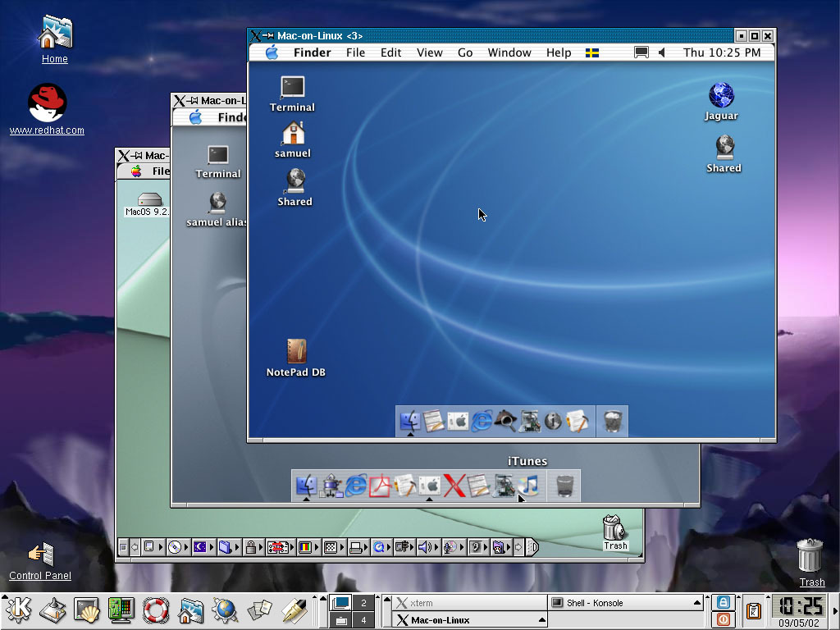Open Finder in the front window's Dock

click(410, 421)
